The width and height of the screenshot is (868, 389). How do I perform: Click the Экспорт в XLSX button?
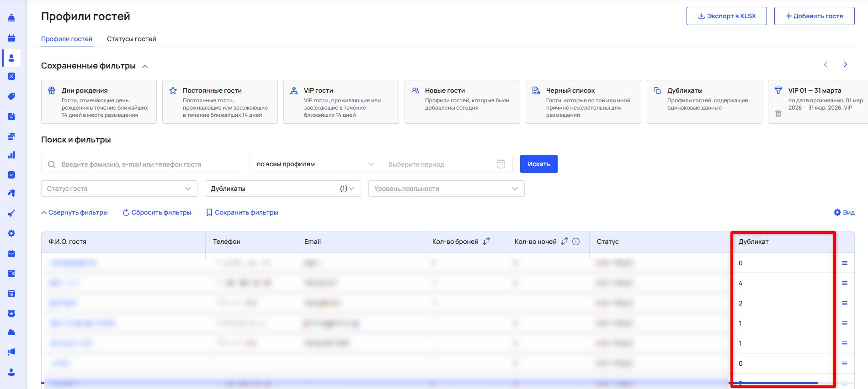[726, 16]
